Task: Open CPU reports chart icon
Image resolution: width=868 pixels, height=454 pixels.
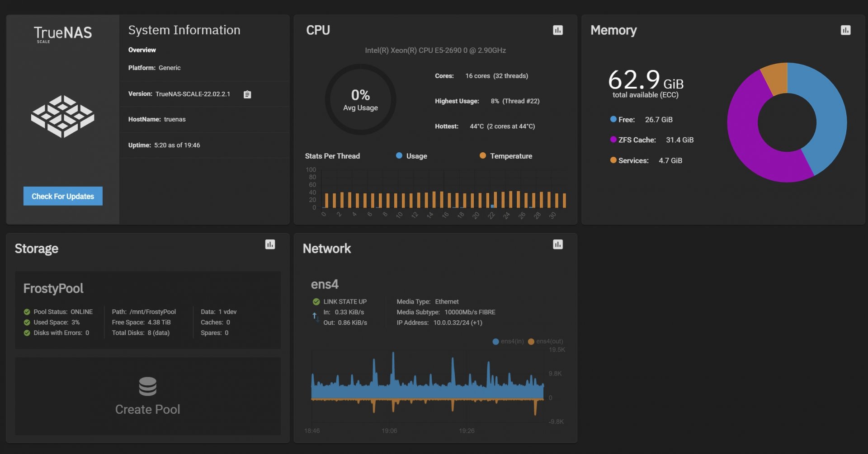Action: [557, 30]
